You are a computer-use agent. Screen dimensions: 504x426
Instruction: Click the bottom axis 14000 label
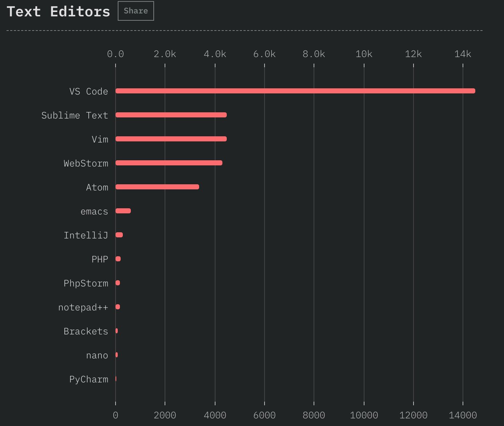coord(463,415)
